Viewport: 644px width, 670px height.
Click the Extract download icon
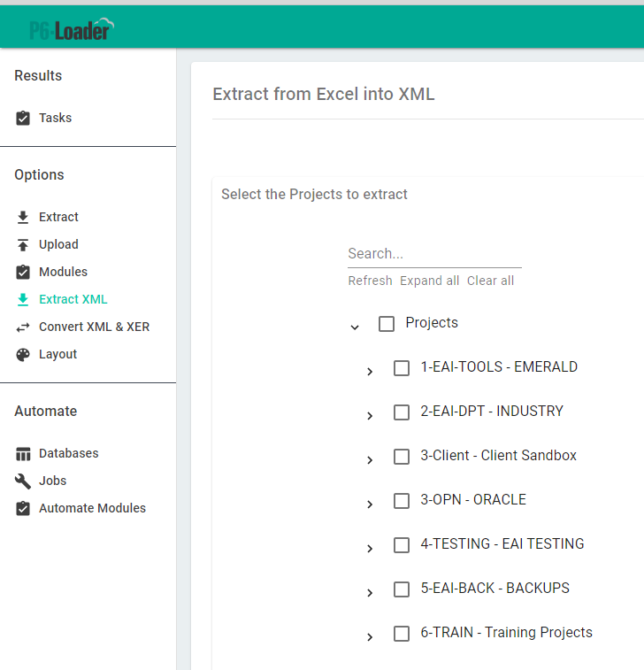(x=23, y=217)
